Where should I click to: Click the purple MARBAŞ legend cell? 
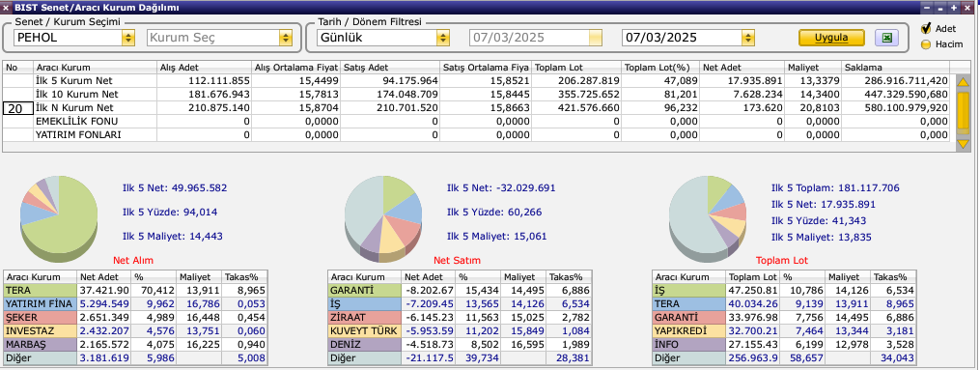click(41, 345)
